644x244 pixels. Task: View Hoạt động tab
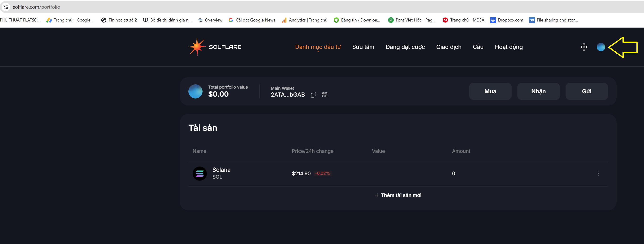coord(509,47)
